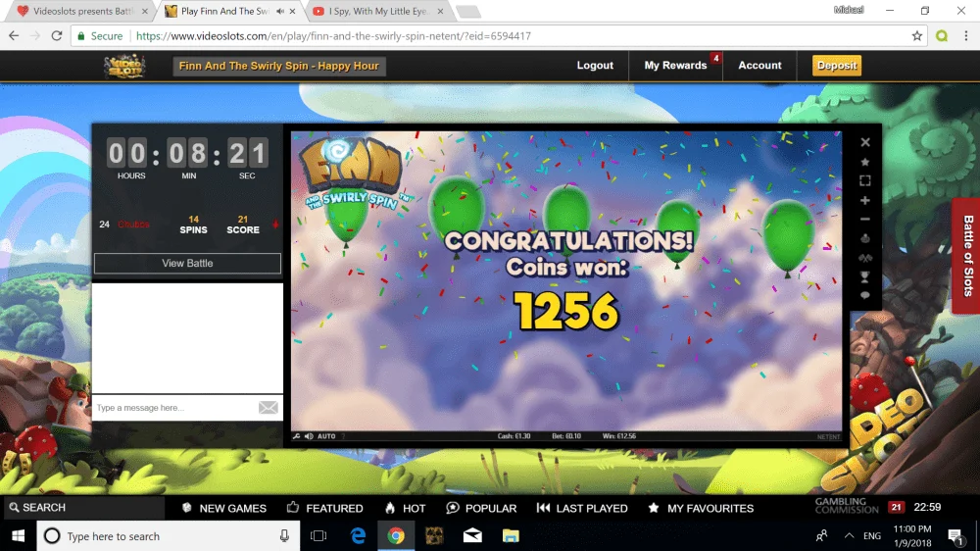Open NEW GAMES category
Viewport: 980px width, 551px height.
224,508
